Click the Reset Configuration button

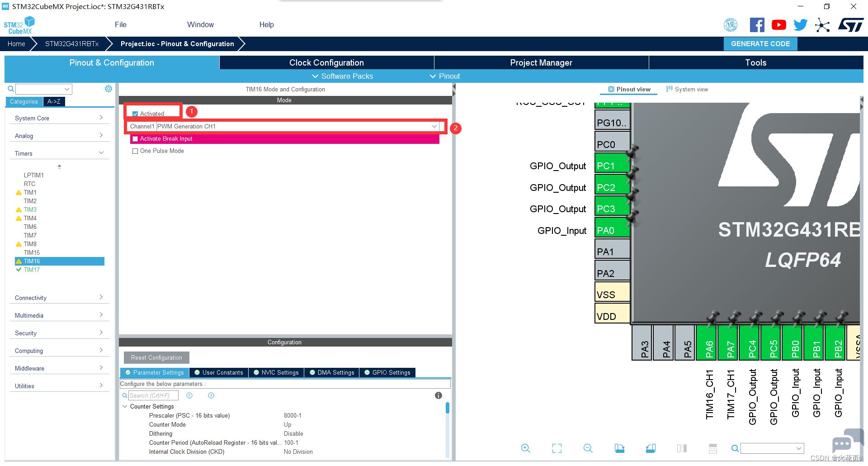click(156, 357)
